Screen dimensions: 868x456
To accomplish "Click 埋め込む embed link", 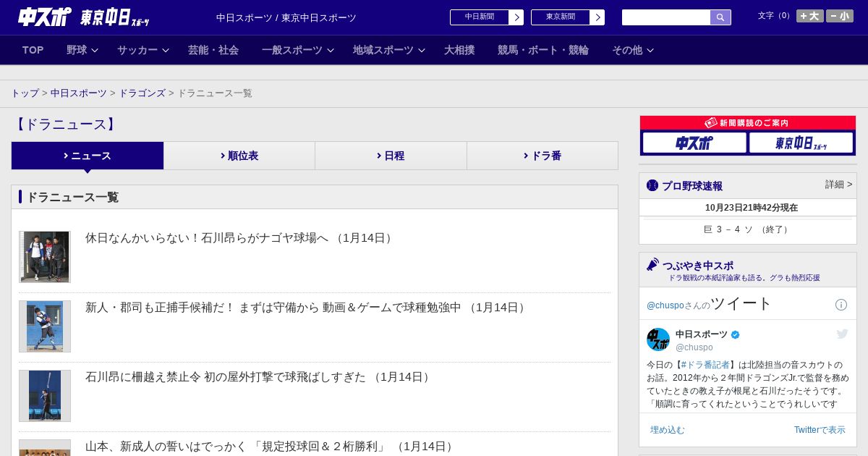I will (667, 430).
